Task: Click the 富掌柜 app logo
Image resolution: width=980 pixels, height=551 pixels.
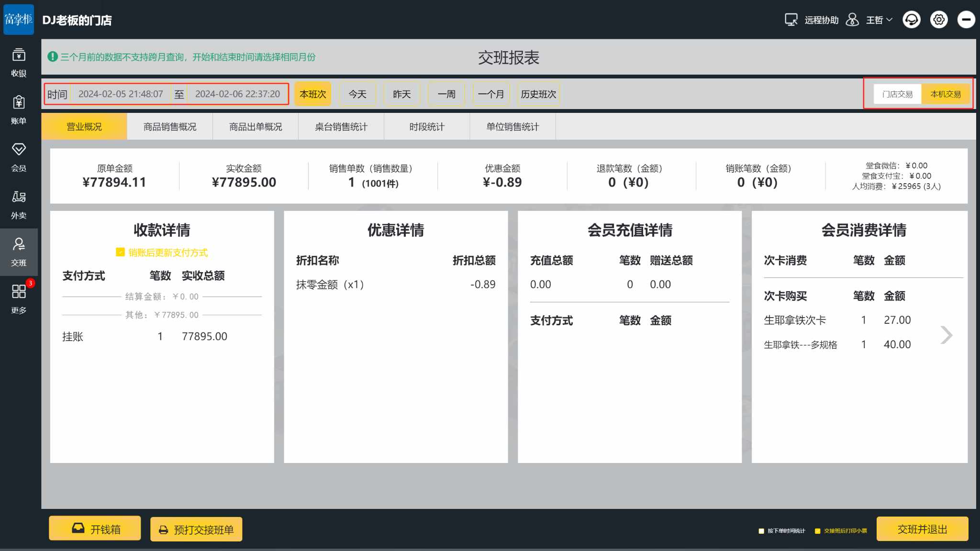Action: pos(19,19)
